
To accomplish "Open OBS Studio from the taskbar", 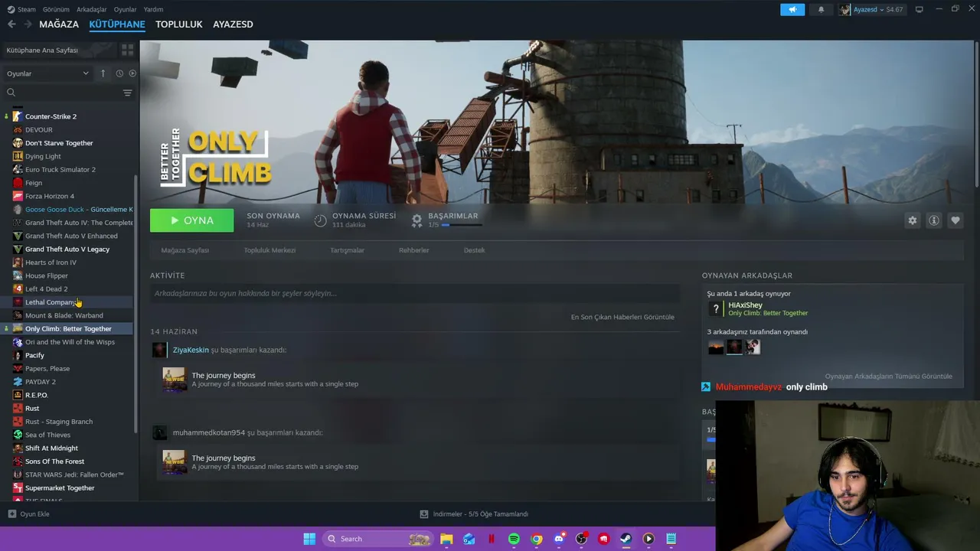I will tap(582, 539).
